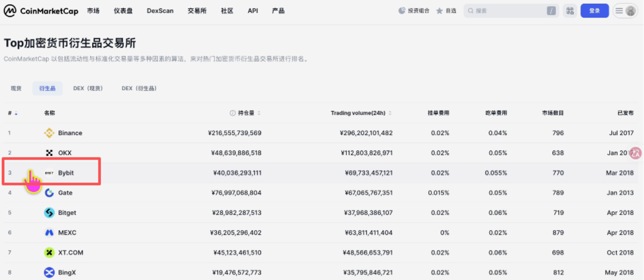Switch to the 现货 tab
Image resolution: width=644 pixels, height=280 pixels.
point(16,88)
